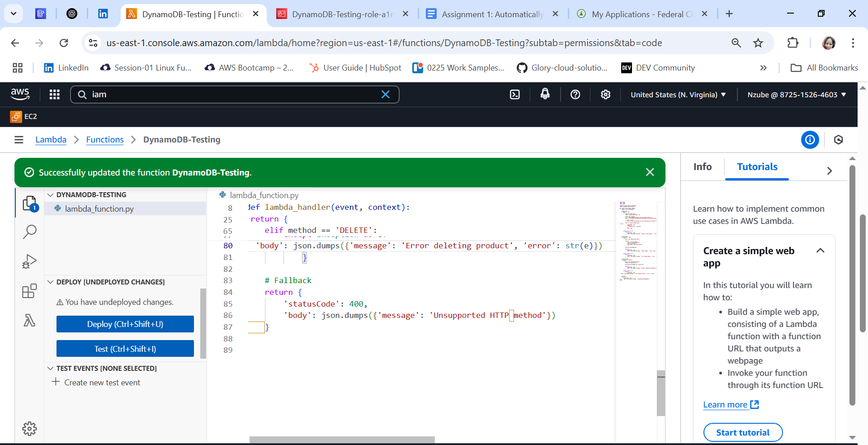Open AWS console settings gear

click(606, 94)
